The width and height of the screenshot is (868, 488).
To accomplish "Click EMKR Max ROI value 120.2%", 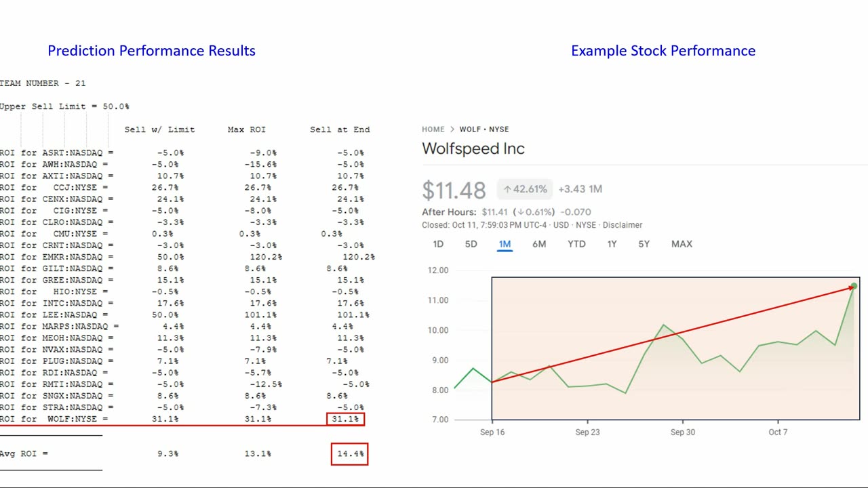I will pos(266,257).
